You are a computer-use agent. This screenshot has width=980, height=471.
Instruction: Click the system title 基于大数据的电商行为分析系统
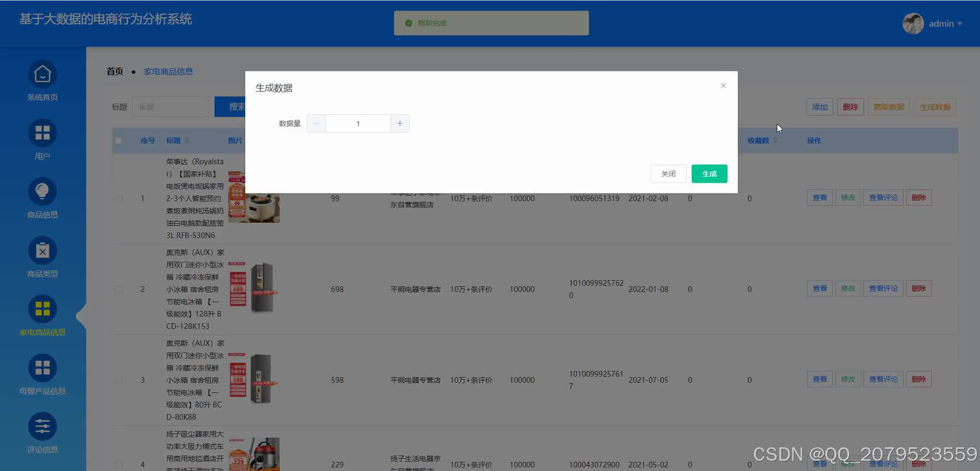[106, 19]
